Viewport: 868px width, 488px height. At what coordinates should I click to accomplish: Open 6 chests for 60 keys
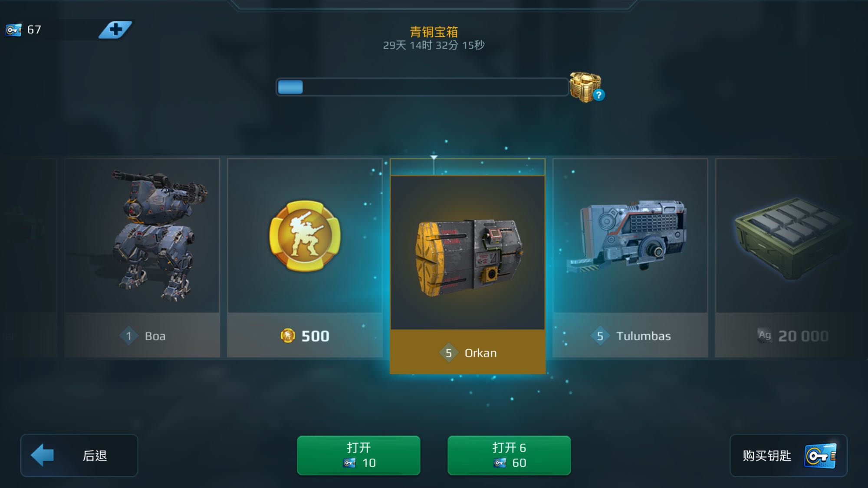pyautogui.click(x=509, y=455)
